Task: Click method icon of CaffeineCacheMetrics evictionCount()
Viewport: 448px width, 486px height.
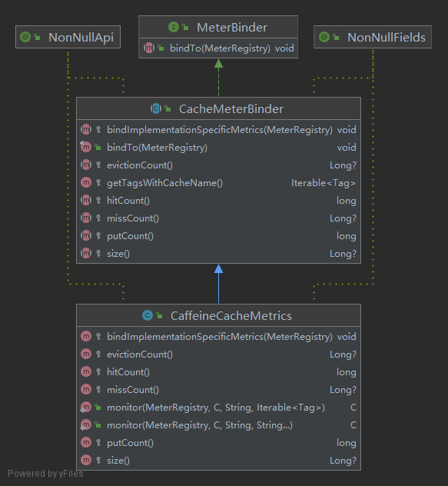Action: (86, 354)
